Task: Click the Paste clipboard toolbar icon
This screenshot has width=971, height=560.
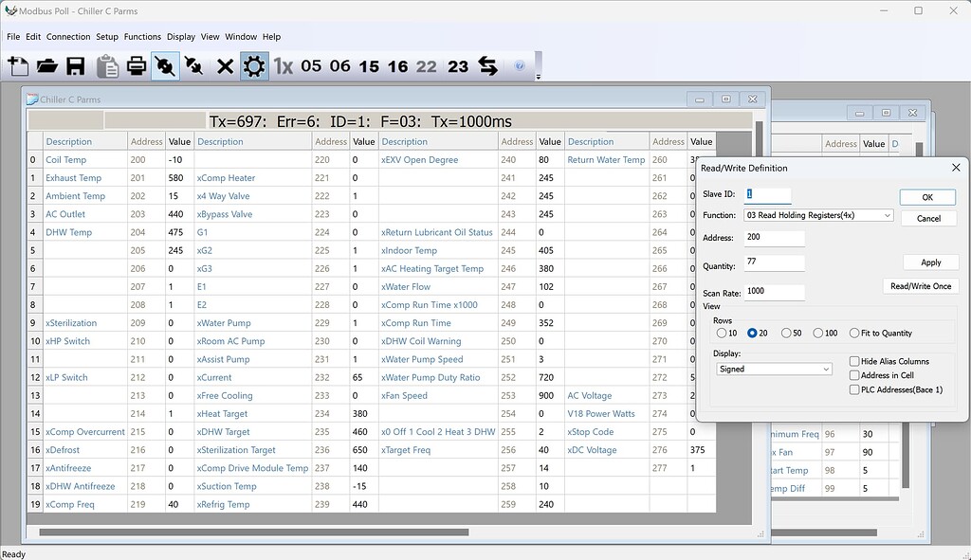Action: (x=108, y=66)
